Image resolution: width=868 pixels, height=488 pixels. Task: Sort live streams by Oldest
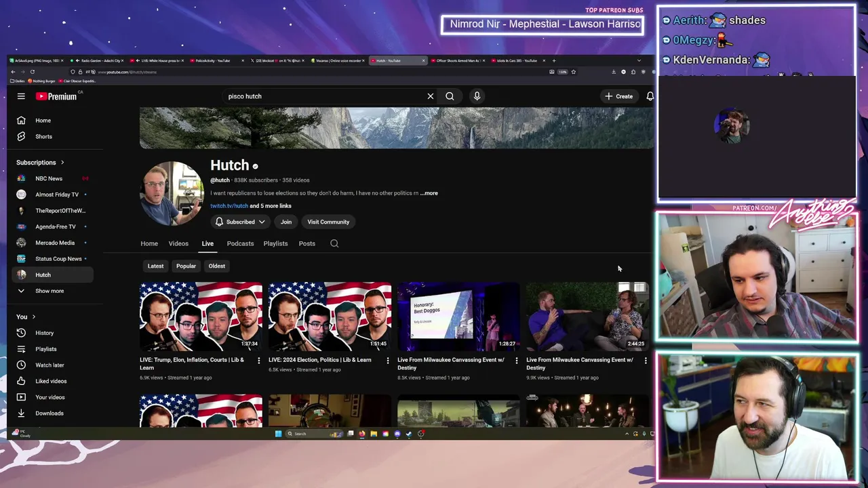(217, 266)
